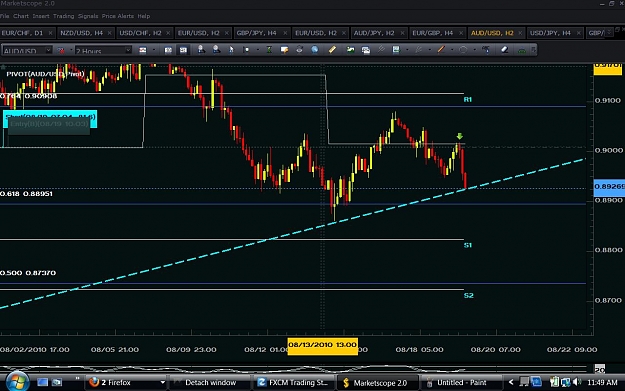
Task: Expand the arrow beside the flag marker icon
Action: click(258, 50)
